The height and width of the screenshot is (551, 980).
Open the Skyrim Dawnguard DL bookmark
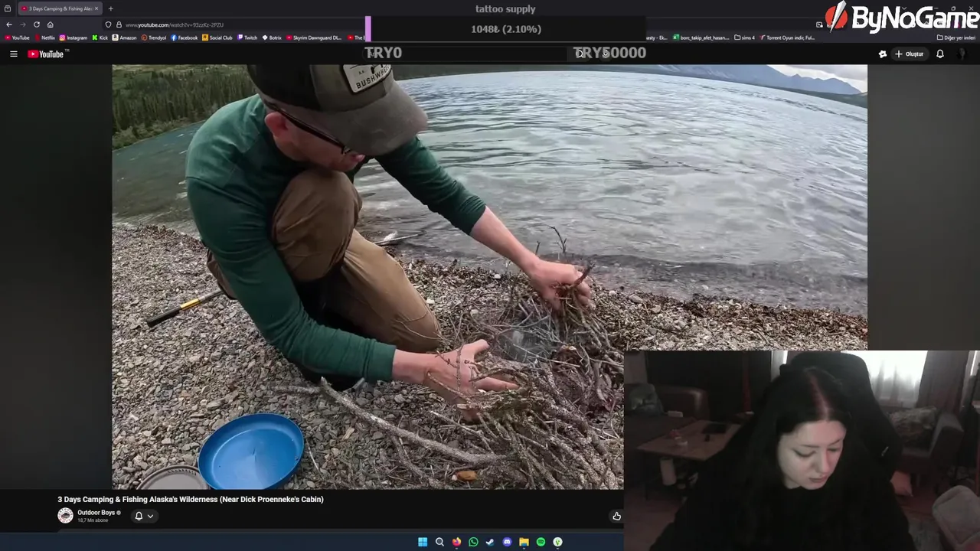click(x=314, y=37)
